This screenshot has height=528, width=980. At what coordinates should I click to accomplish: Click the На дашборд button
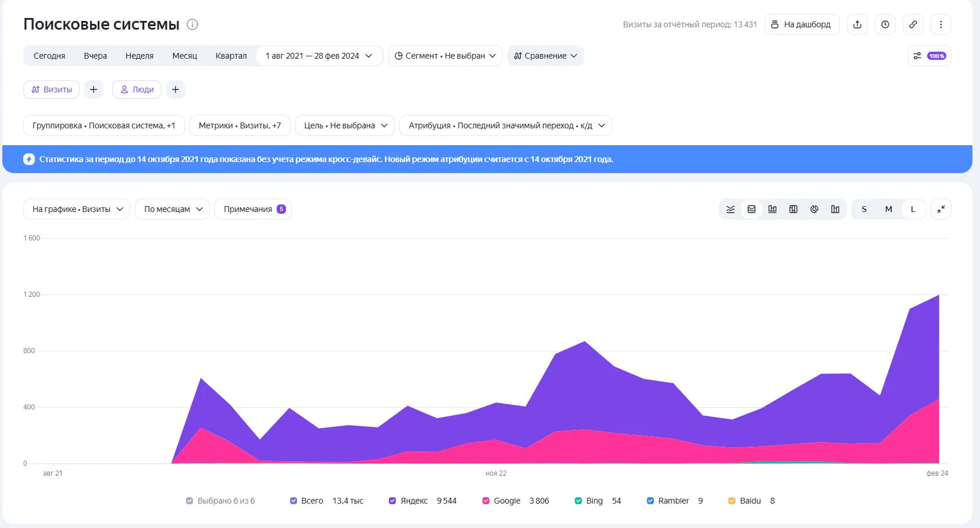802,24
